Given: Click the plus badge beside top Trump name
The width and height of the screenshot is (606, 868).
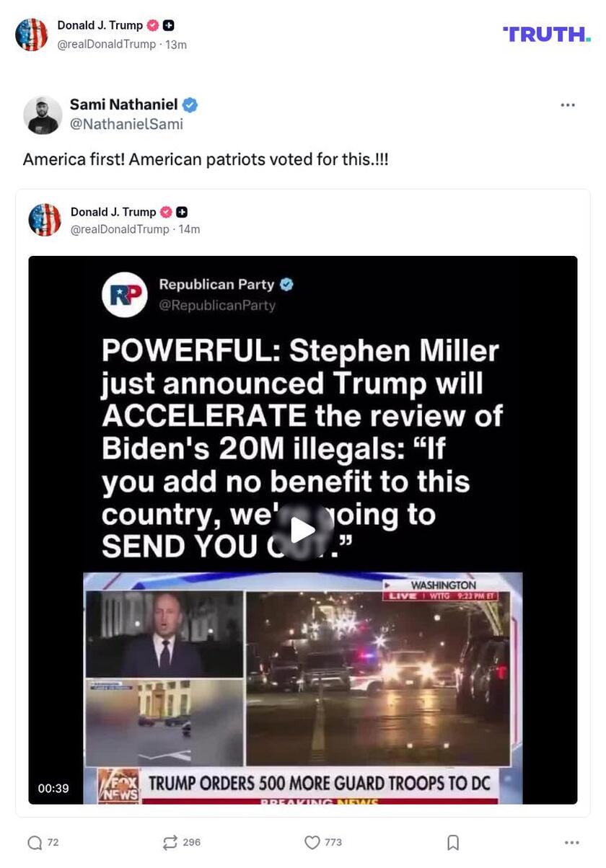Looking at the screenshot, I should pyautogui.click(x=169, y=25).
